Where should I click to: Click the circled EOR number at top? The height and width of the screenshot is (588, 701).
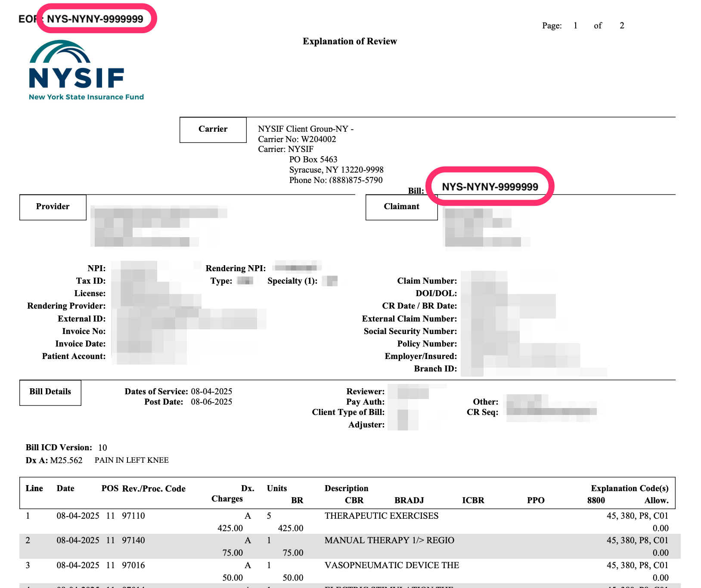click(95, 19)
